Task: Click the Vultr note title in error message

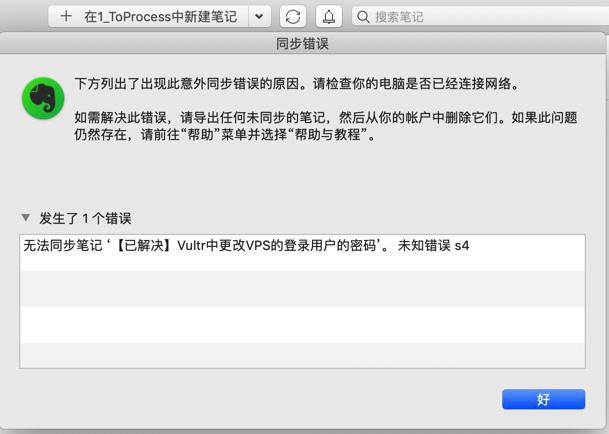Action: pos(245,246)
